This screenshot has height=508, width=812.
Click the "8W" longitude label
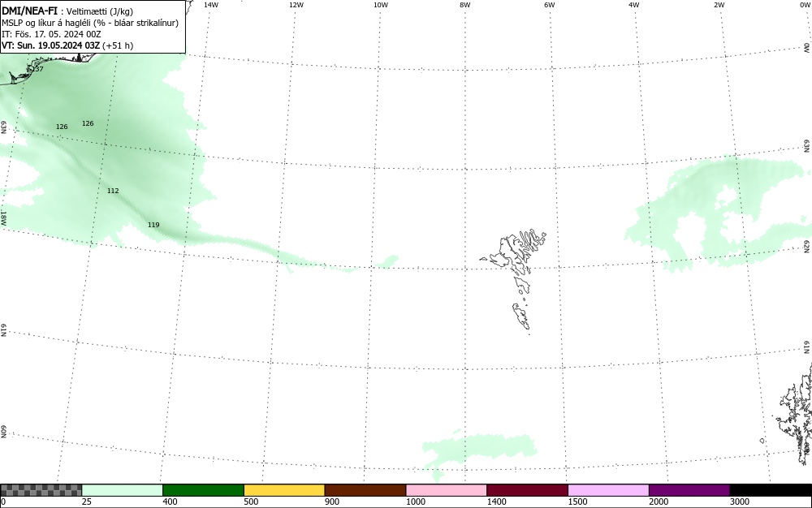pos(465,5)
